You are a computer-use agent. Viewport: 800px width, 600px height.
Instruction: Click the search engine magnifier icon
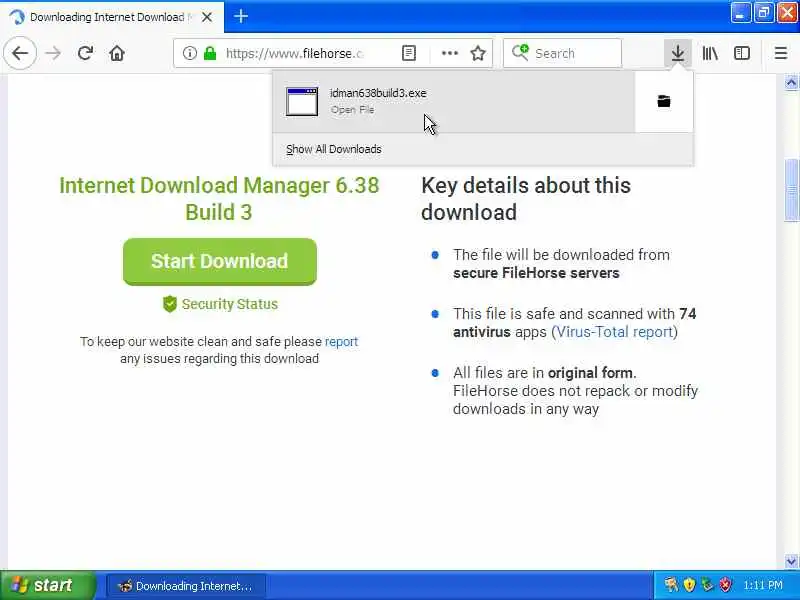pos(520,53)
